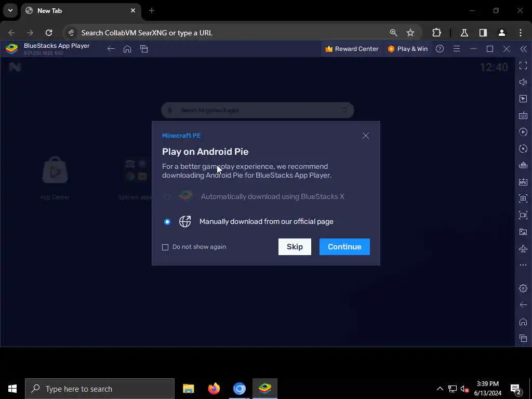532x399 pixels.
Task: Click the screen record icon in sidebar
Action: click(x=523, y=215)
